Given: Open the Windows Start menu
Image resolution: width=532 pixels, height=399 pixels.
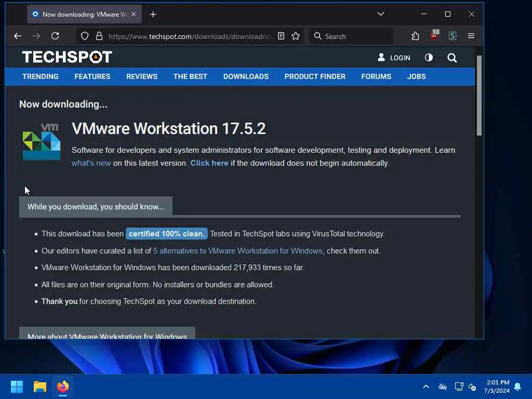Looking at the screenshot, I should pos(17,387).
